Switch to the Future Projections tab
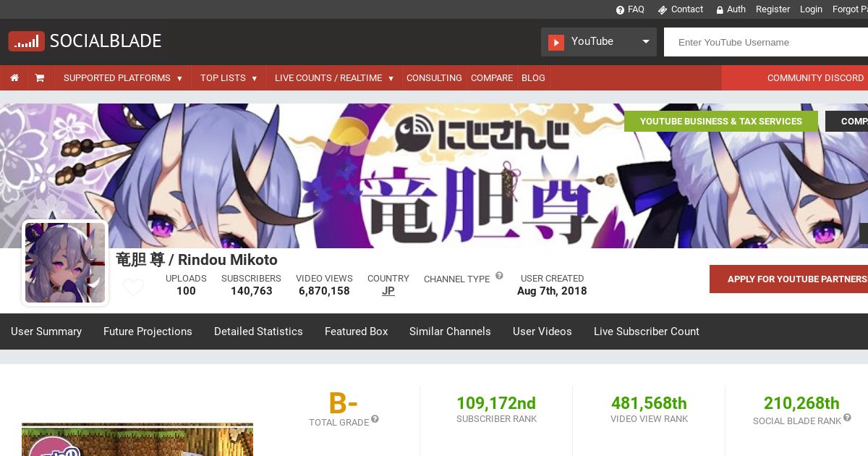Image resolution: width=868 pixels, height=456 pixels. (x=148, y=332)
